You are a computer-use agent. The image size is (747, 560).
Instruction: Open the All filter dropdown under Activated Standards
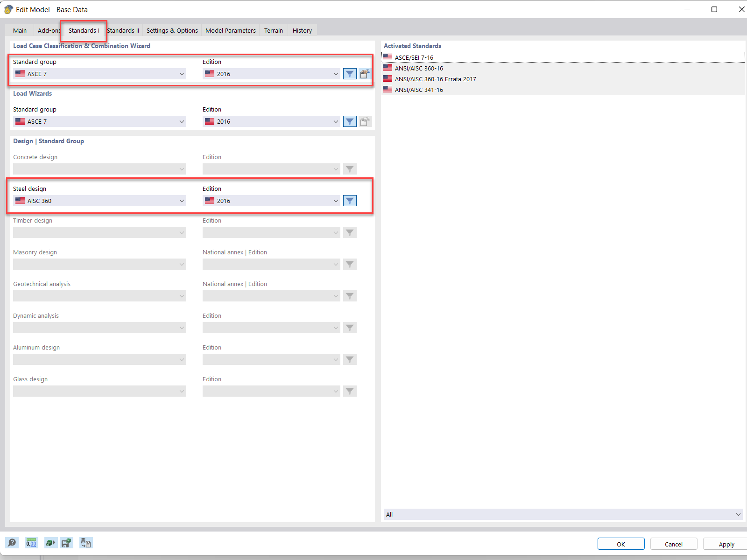coord(564,514)
